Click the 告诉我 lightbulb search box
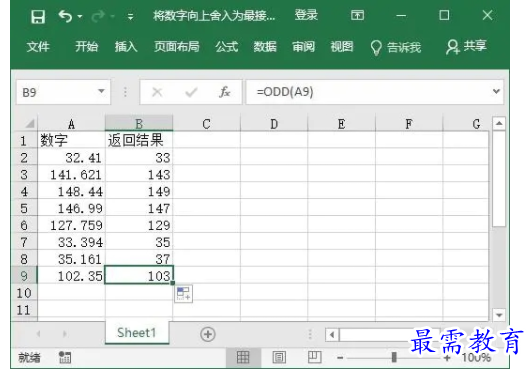 (x=396, y=47)
